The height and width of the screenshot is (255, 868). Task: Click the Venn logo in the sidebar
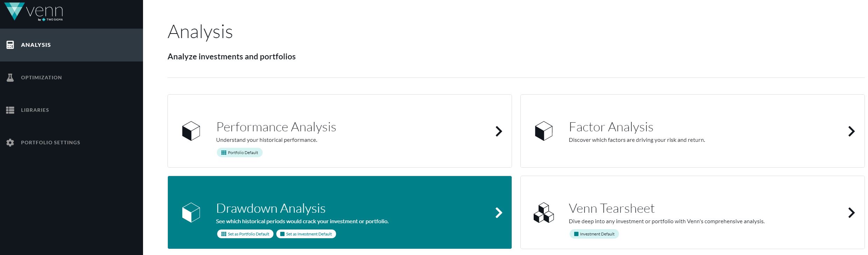34,12
